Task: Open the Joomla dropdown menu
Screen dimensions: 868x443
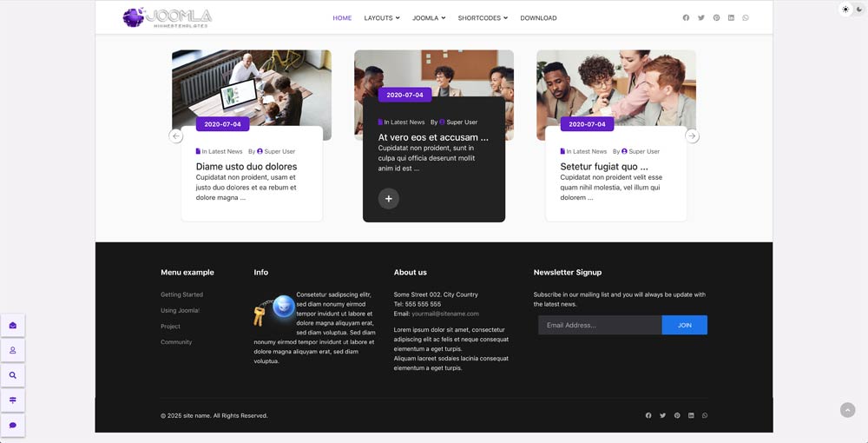Action: coord(429,17)
